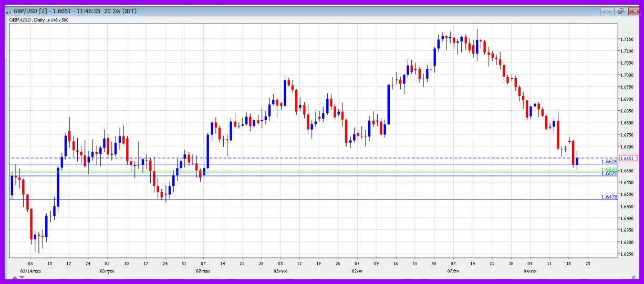Select the 1.6576 horizontal line label
Viewport: 644px width, 284px height.
click(609, 174)
